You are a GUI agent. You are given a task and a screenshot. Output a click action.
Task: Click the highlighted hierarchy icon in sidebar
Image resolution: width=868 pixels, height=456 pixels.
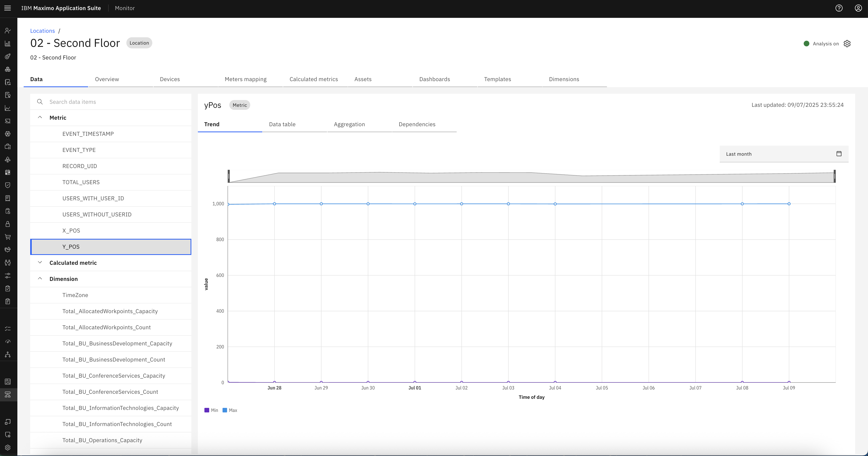(8, 395)
